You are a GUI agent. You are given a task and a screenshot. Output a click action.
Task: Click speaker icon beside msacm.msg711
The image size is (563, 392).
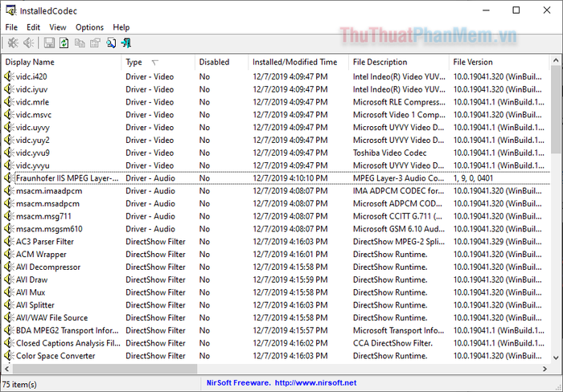[x=9, y=216]
